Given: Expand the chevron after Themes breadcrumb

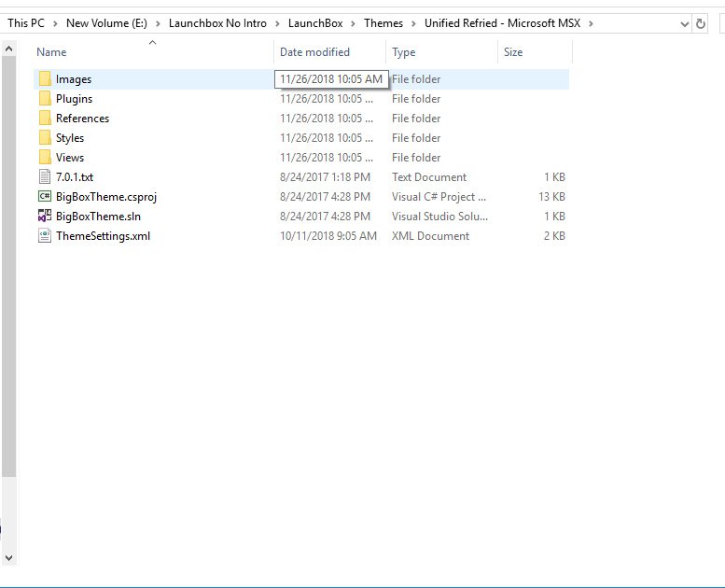Looking at the screenshot, I should tap(414, 23).
